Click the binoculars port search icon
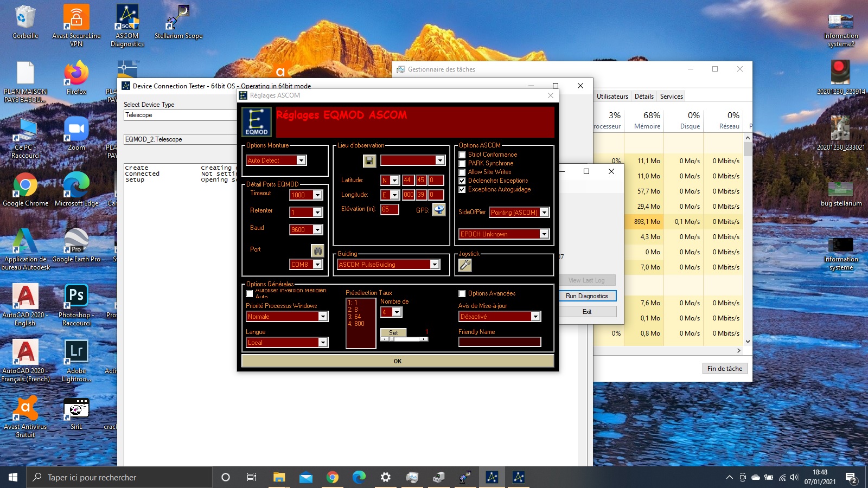The image size is (868, 488). pyautogui.click(x=317, y=251)
